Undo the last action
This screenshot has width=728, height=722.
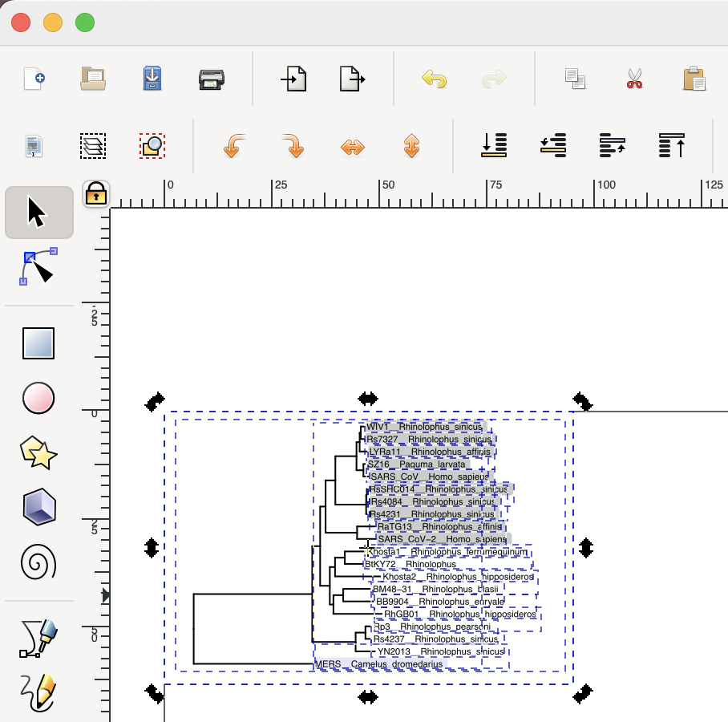(x=434, y=79)
